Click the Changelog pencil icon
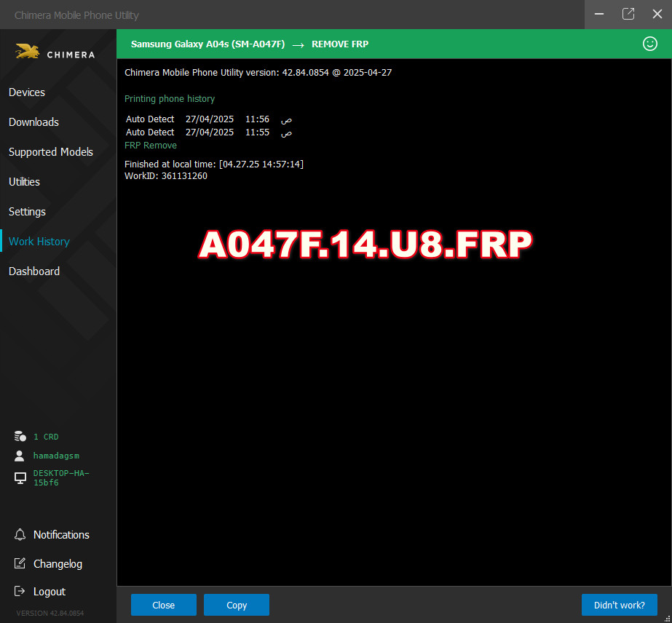This screenshot has width=672, height=623. click(20, 563)
